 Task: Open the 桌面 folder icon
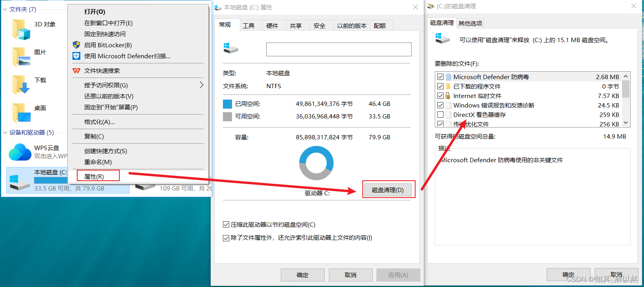[21, 113]
